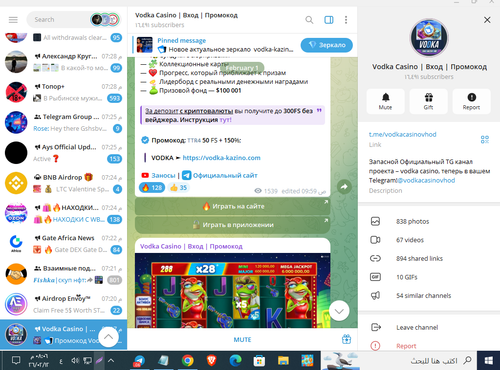
Task: Click the volume speaker tray icon
Action: pos(75,360)
